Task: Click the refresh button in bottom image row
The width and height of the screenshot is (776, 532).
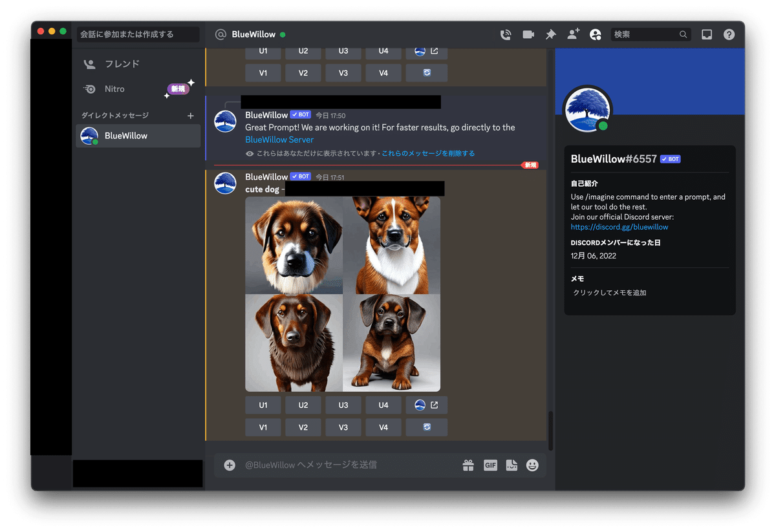Action: (x=427, y=427)
